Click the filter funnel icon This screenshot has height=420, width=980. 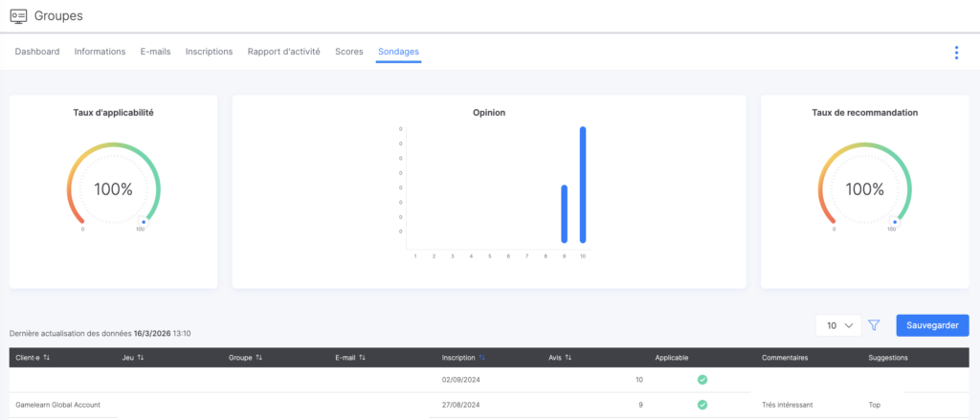pos(874,325)
